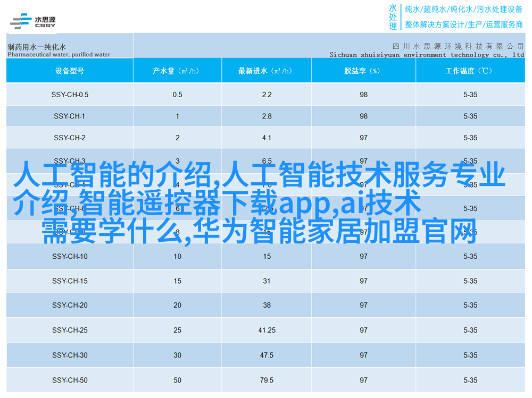Select model cell SSY-CH-2

[x=70, y=138]
